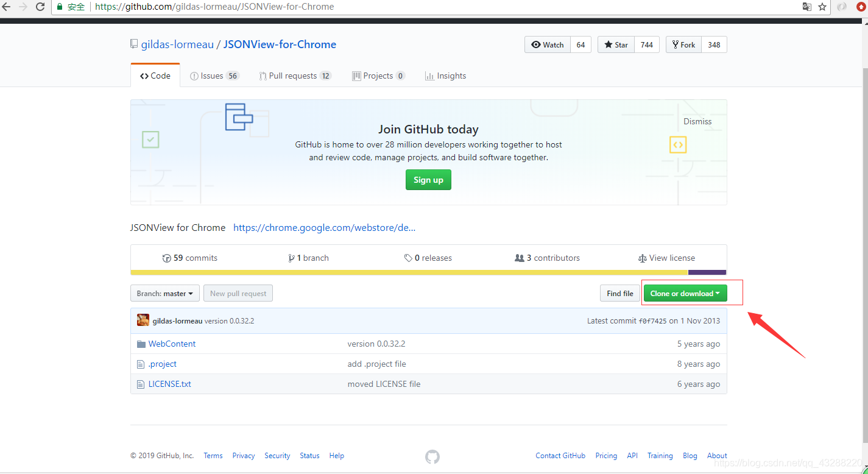This screenshot has width=868, height=474.
Task: Open 'add .project file' commit message
Action: pos(377,364)
